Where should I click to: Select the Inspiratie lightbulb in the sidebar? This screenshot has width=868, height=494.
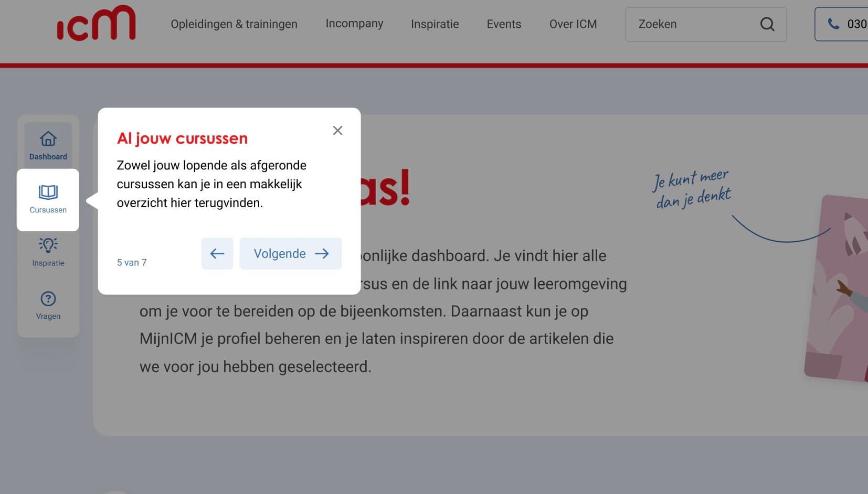coord(48,245)
